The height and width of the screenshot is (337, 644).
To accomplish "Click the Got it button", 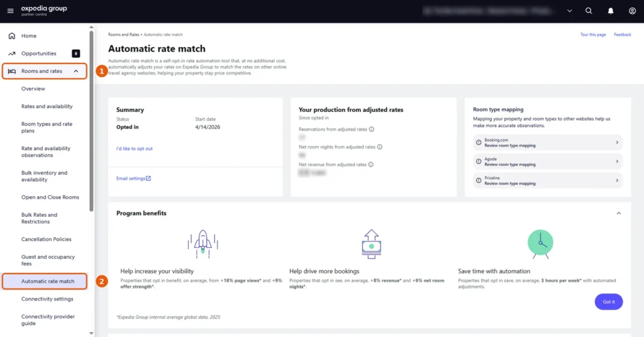I will pos(609,302).
